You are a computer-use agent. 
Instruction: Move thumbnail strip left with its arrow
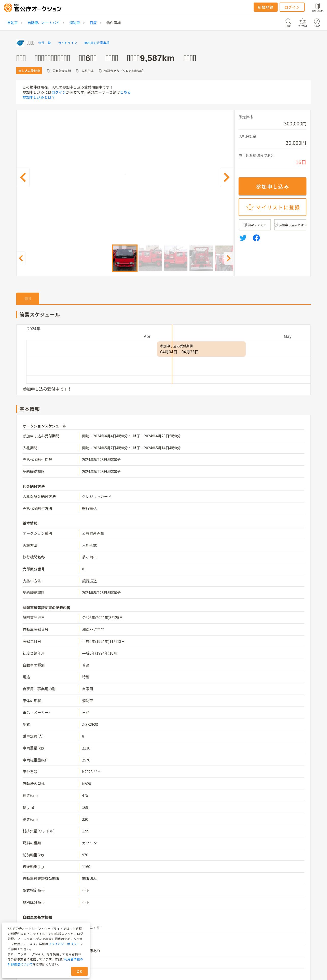coord(21,258)
